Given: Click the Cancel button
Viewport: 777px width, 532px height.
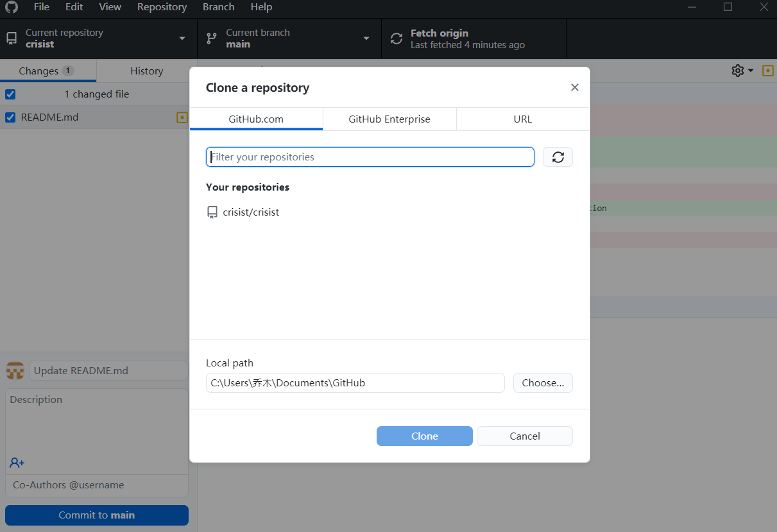Looking at the screenshot, I should pos(525,436).
